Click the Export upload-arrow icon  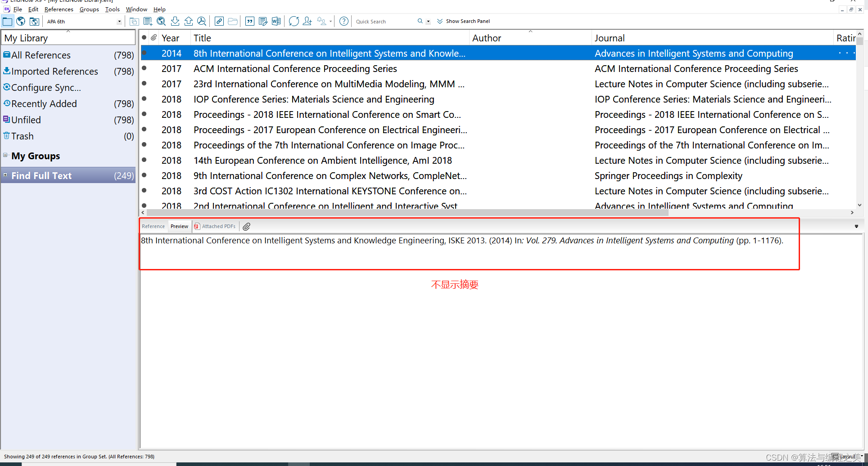[x=189, y=21]
